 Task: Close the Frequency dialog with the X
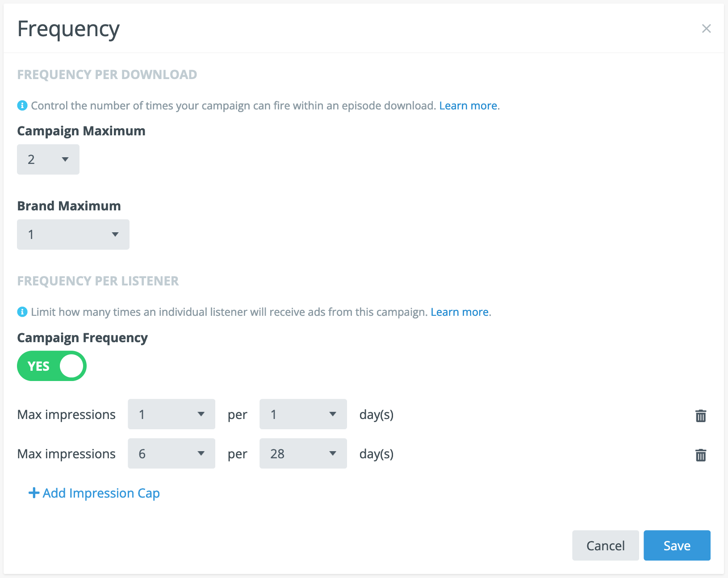tap(706, 29)
